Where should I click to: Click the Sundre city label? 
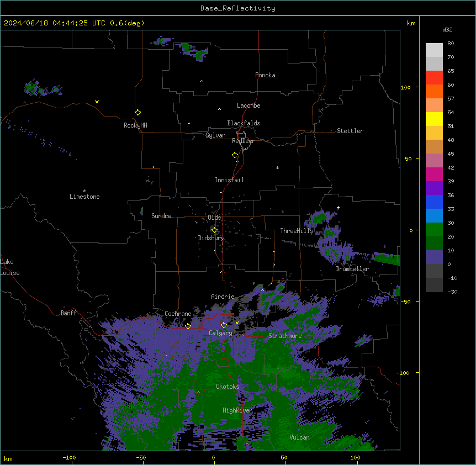coord(161,216)
